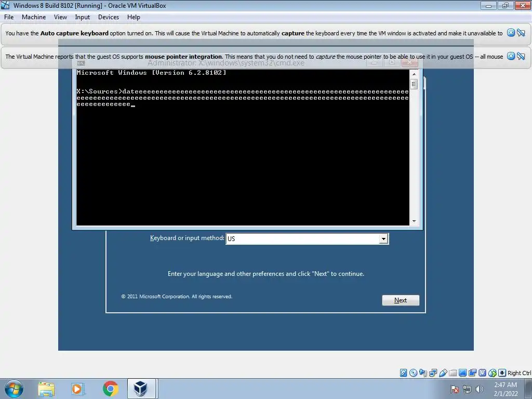The image size is (532, 399).
Task: Open the USB devices indicator icon
Action: pyautogui.click(x=443, y=373)
